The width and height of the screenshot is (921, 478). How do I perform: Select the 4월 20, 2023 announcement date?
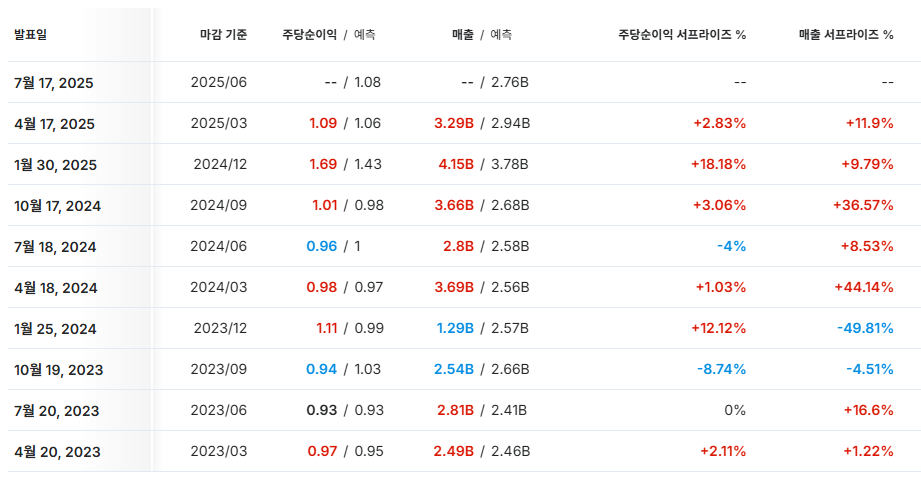(x=57, y=453)
